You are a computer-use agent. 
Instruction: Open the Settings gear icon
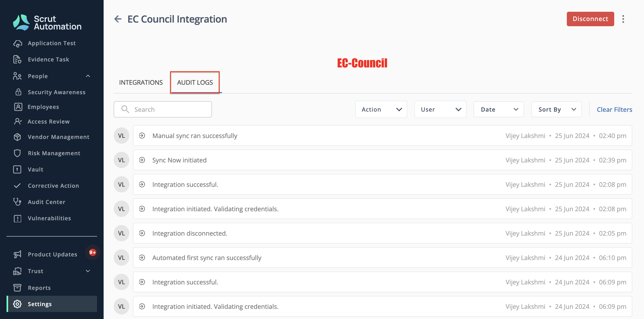pos(17,304)
